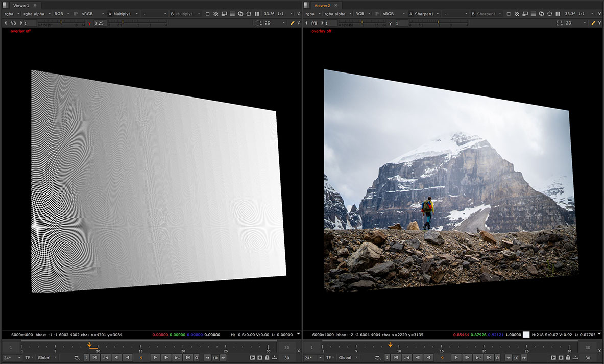The height and width of the screenshot is (364, 604).
Task: Click the pencil icon in Viewer2 toolbar
Action: [594, 23]
